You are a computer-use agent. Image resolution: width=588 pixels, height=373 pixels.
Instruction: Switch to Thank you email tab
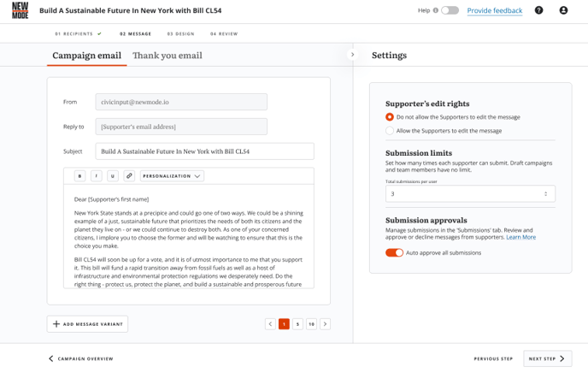[168, 56]
